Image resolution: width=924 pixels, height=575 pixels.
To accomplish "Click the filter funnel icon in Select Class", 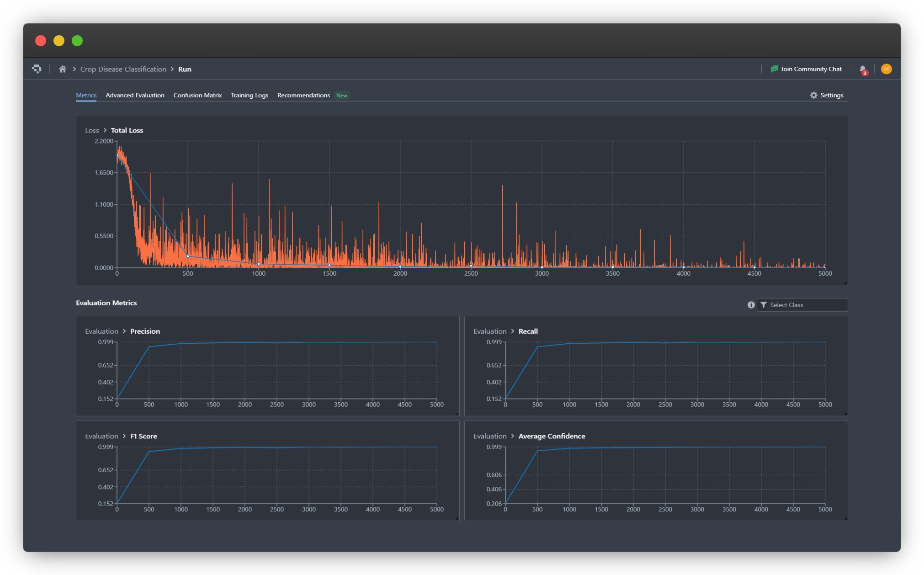I will point(763,305).
